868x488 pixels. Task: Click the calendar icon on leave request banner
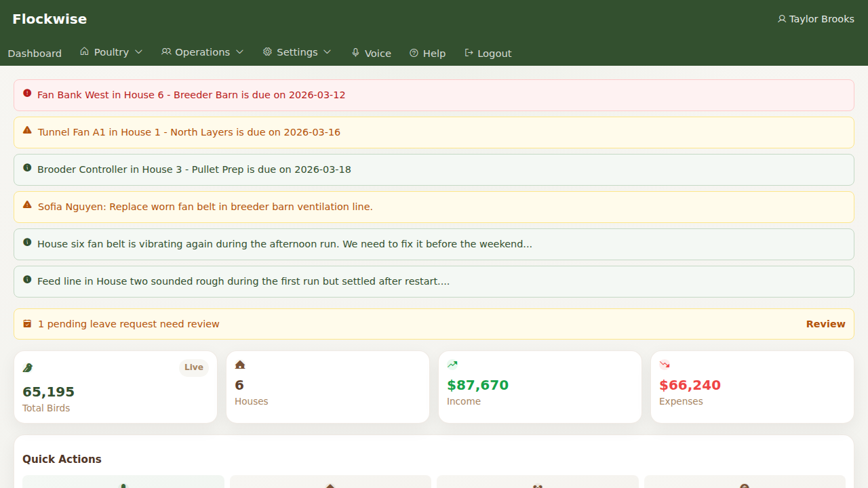pyautogui.click(x=27, y=323)
